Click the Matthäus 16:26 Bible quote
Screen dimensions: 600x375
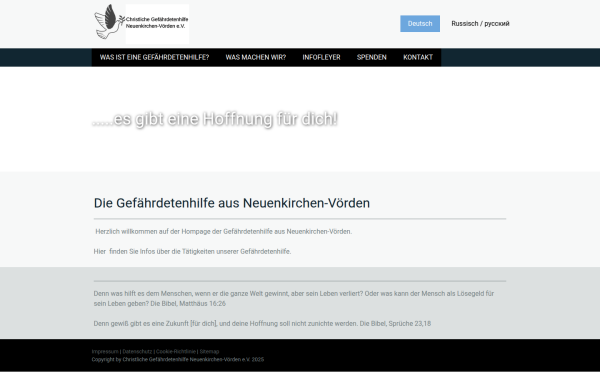coord(293,298)
